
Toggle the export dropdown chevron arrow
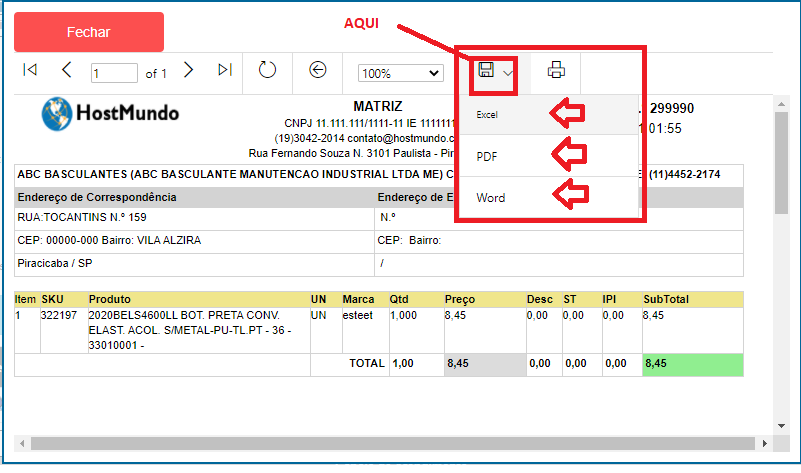[x=507, y=73]
